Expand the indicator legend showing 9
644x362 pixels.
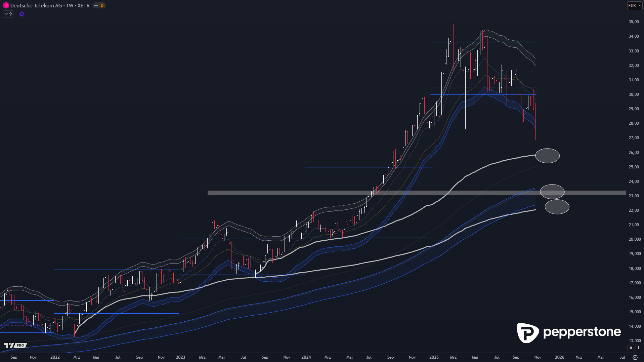point(8,14)
